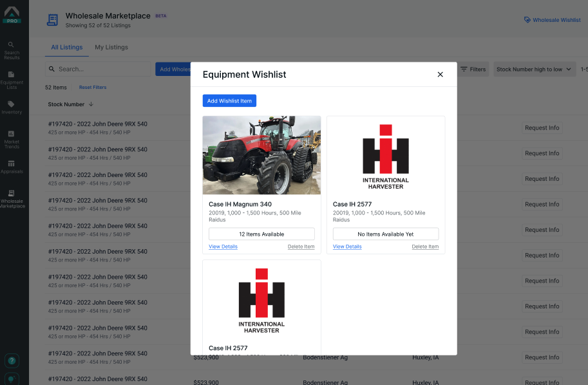The height and width of the screenshot is (385, 588).
Task: Close the Equipment Wishlist dialog
Action: point(441,74)
